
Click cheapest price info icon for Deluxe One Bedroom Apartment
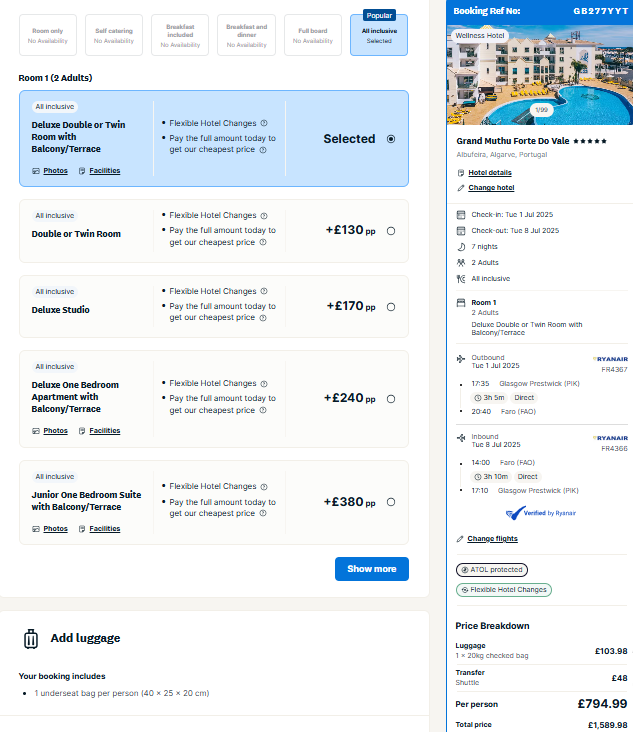point(263,410)
